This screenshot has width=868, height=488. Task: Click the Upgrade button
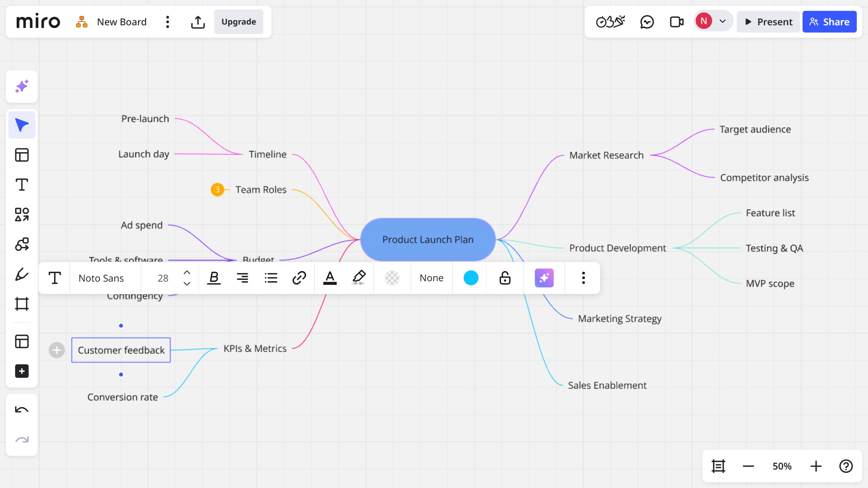[239, 22]
